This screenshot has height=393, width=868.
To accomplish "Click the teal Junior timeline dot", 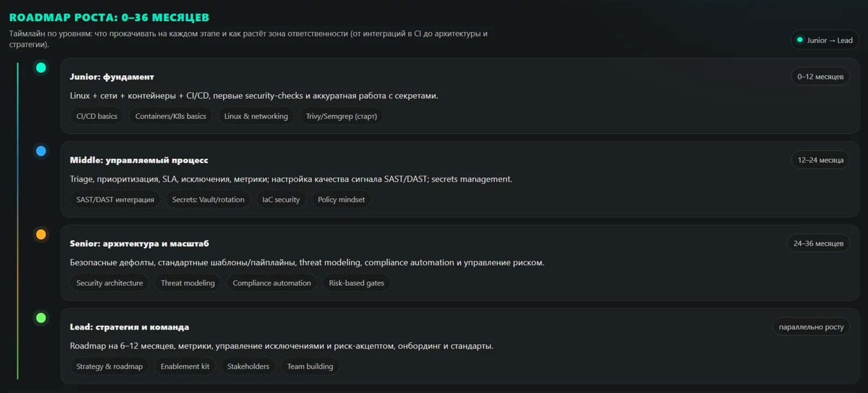I will click(41, 68).
